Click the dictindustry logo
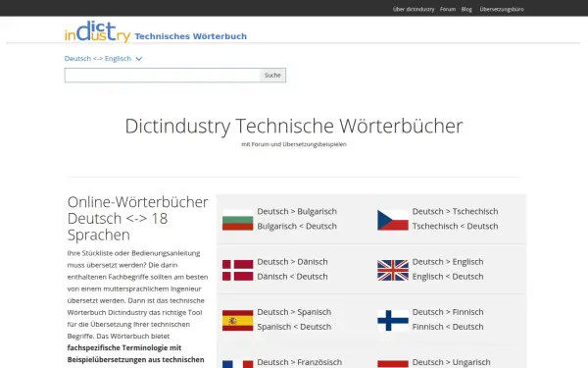The height and width of the screenshot is (368, 588). tap(97, 31)
